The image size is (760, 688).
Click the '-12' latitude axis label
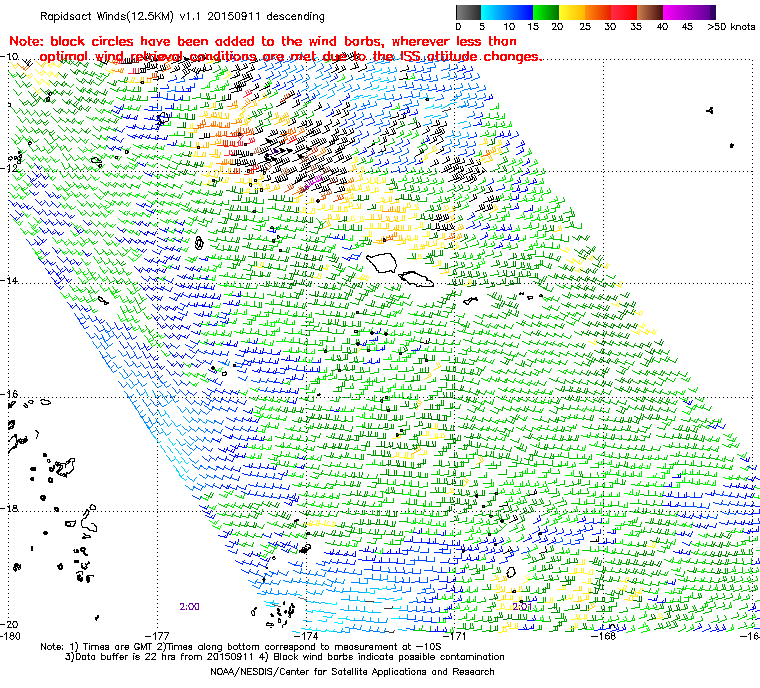[x=9, y=168]
